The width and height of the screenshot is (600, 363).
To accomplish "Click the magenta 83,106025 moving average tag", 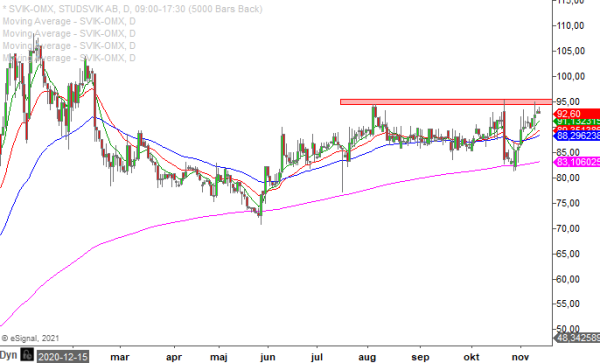I will click(x=577, y=162).
